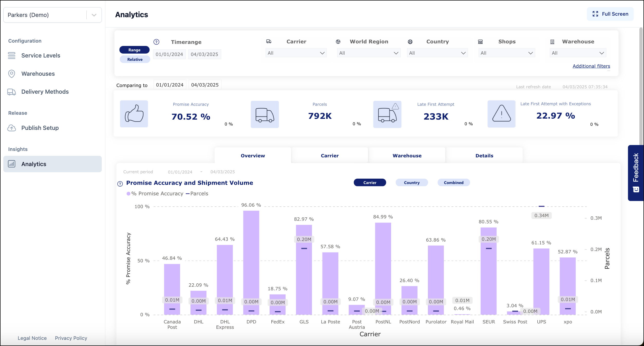The height and width of the screenshot is (346, 644).
Task: Click the Delivery Methods truck icon
Action: point(12,92)
